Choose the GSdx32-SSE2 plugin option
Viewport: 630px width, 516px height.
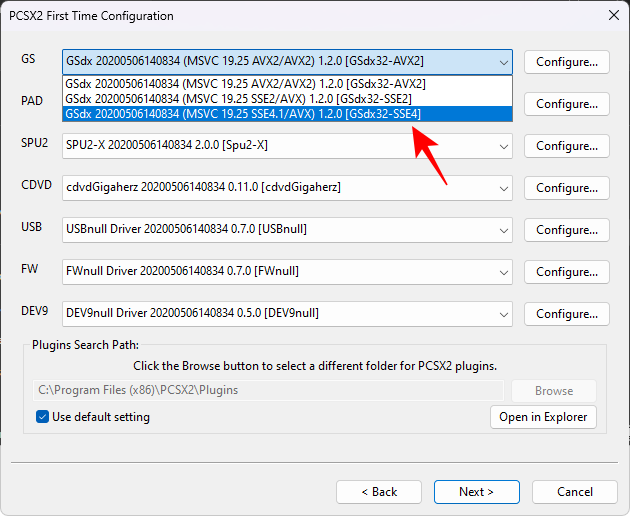[x=287, y=99]
